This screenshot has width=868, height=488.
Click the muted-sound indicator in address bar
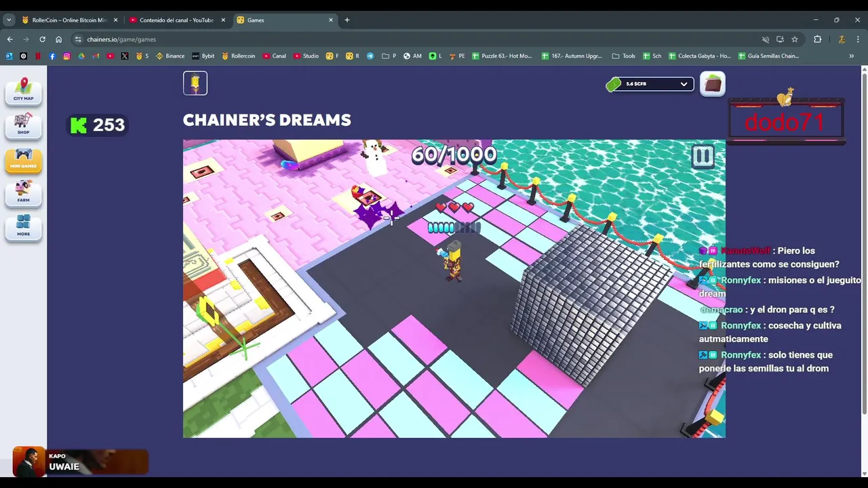pos(766,39)
